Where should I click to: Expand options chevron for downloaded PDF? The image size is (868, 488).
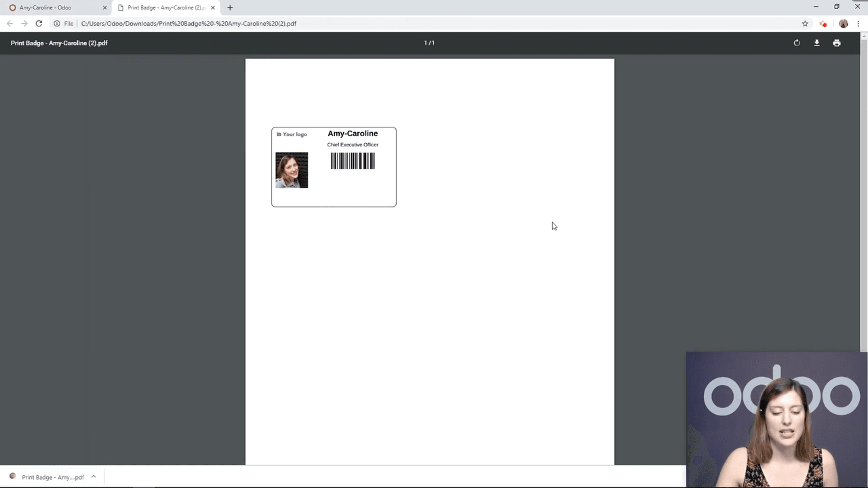pos(94,476)
